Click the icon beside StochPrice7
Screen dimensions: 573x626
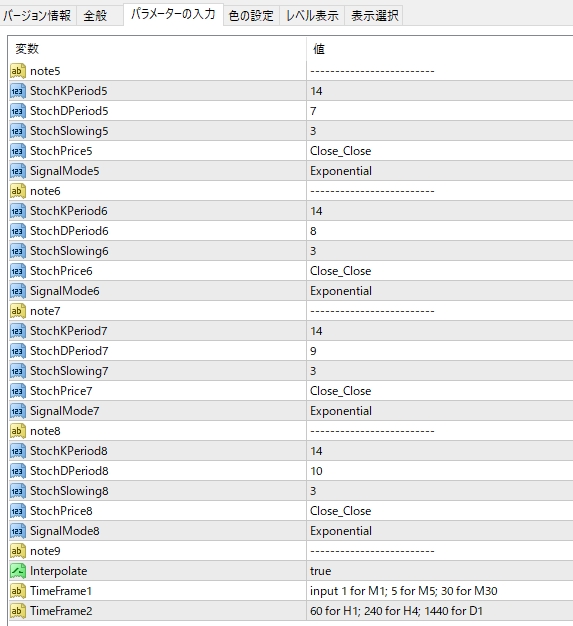(18, 391)
